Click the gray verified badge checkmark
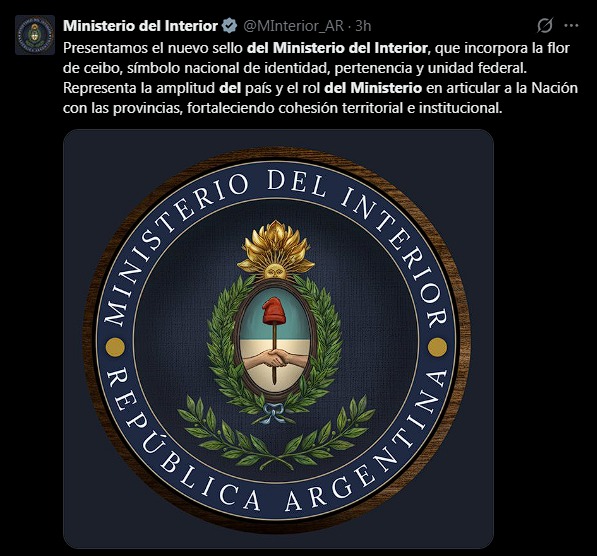 pos(229,26)
